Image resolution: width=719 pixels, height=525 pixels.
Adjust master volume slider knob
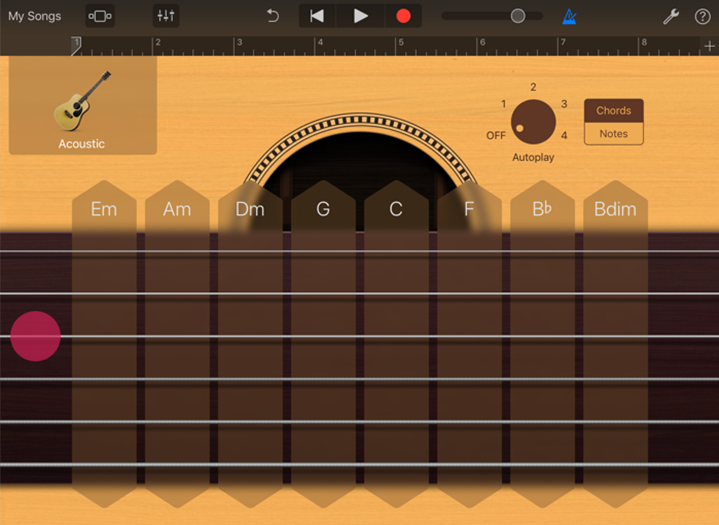tap(518, 16)
